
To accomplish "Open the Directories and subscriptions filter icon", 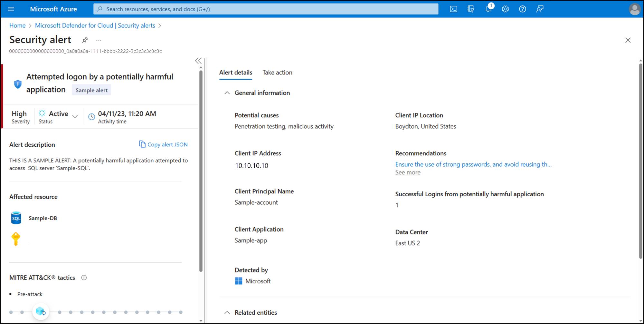I will tap(471, 9).
